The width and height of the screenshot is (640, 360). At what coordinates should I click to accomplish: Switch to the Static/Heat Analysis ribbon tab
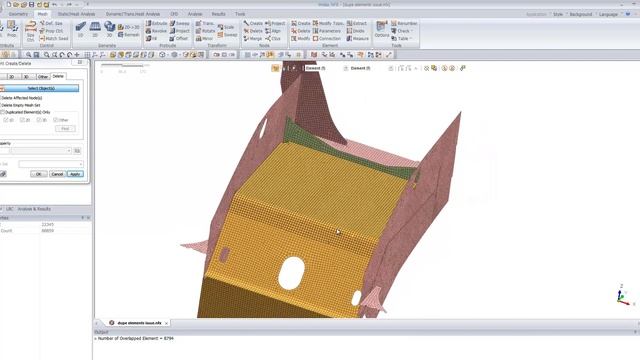click(76, 14)
